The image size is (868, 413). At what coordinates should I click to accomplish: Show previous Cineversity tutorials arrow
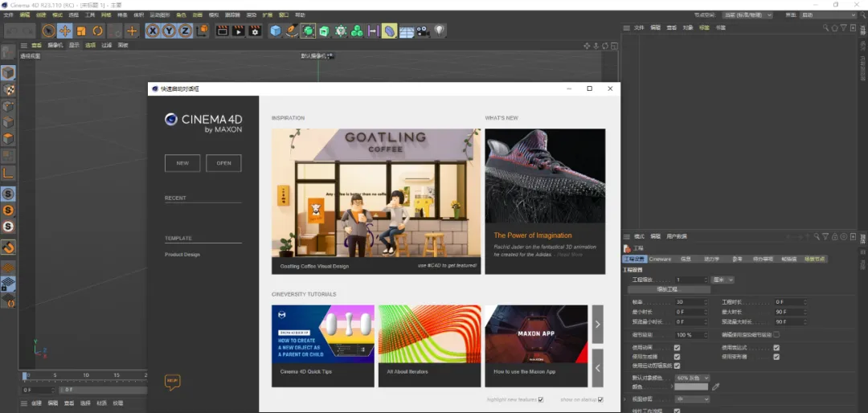point(597,368)
